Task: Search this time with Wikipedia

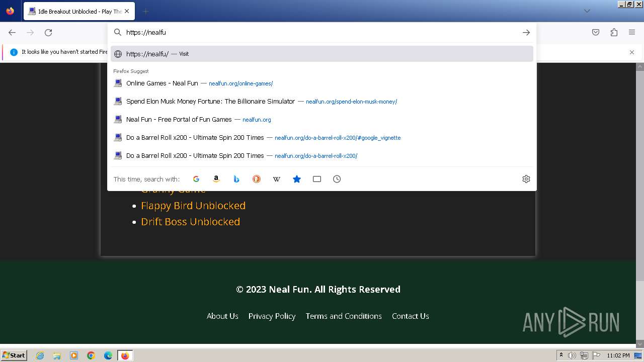Action: pyautogui.click(x=277, y=179)
